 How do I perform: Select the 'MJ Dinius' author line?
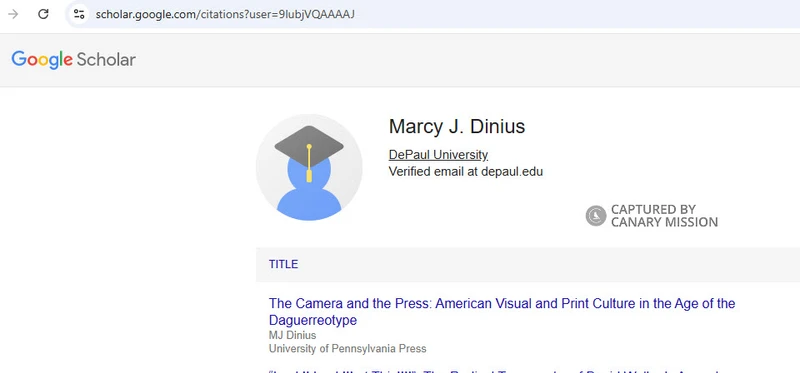(292, 335)
